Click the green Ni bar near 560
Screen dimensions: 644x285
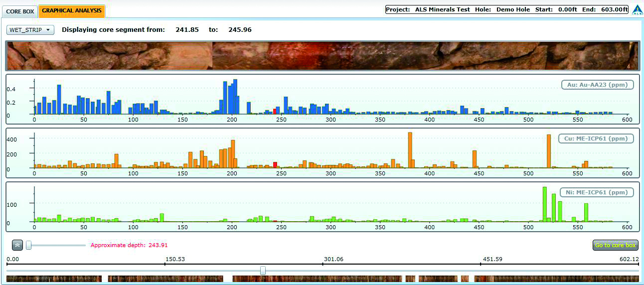pyautogui.click(x=586, y=213)
